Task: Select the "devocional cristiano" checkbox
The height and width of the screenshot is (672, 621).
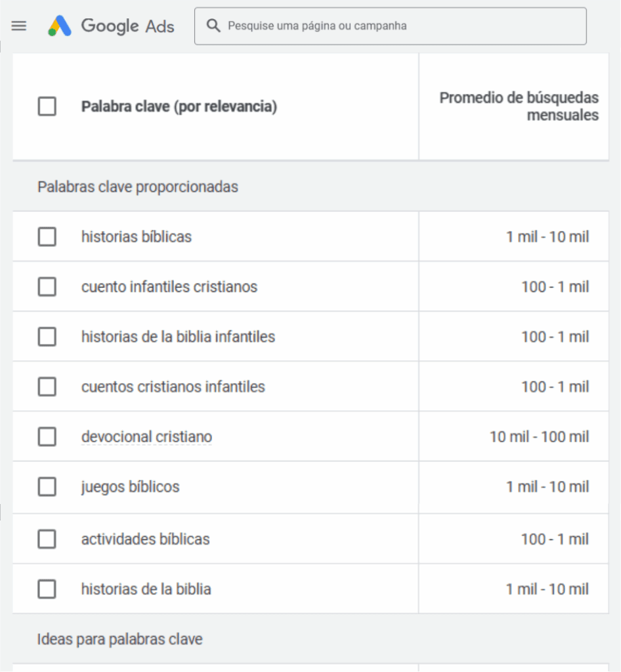Action: click(47, 436)
